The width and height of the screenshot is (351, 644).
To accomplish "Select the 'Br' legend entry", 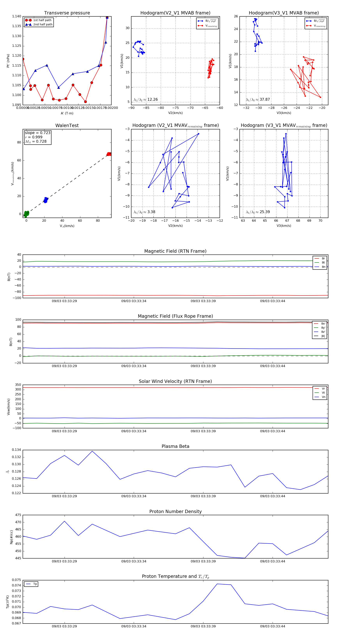I will click(x=320, y=259).
